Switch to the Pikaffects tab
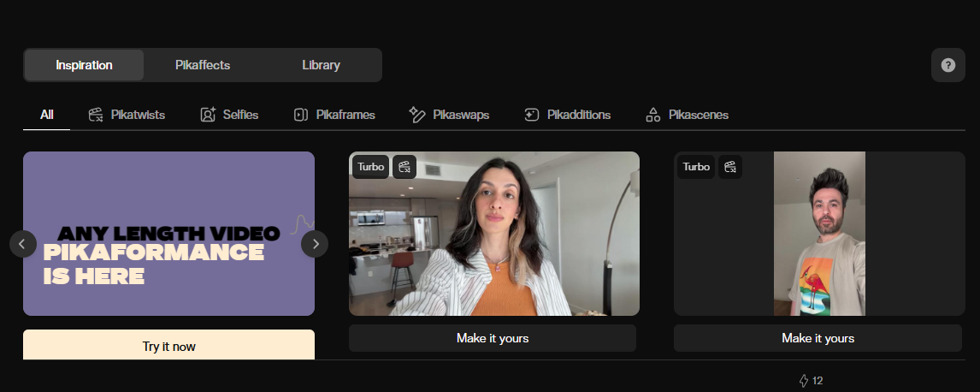Viewport: 980px width, 392px height. point(203,65)
